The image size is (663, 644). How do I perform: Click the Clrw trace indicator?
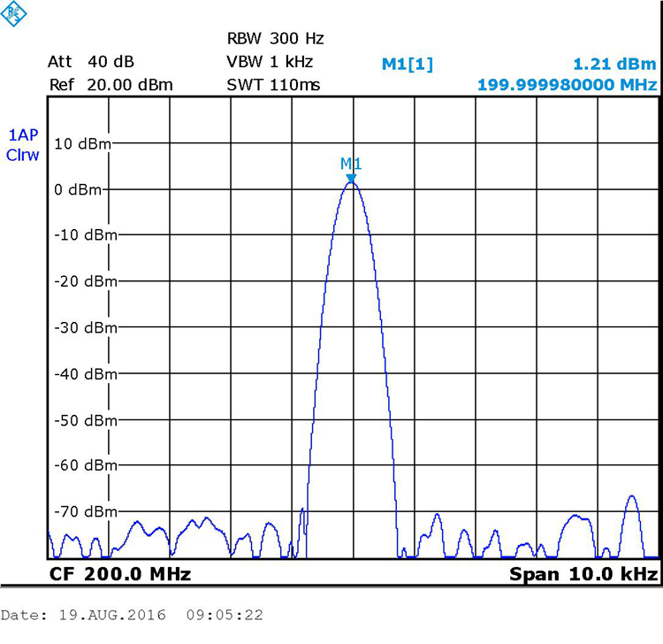23,156
